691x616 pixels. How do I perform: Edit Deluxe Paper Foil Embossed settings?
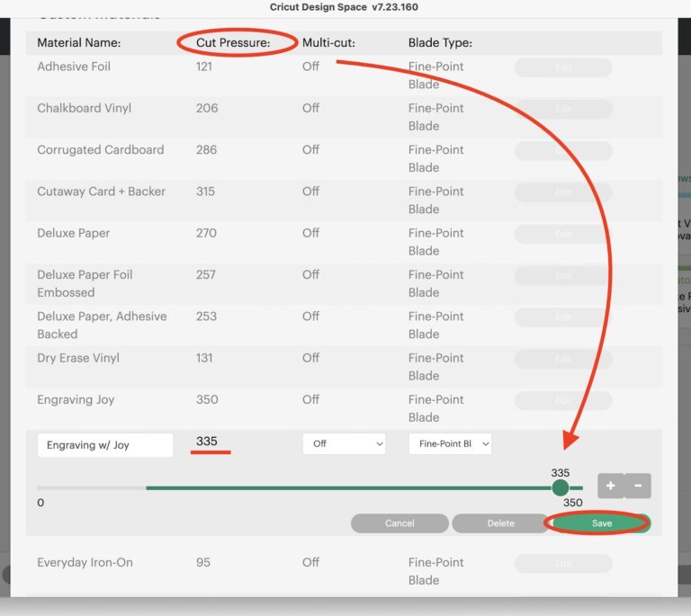tap(563, 275)
